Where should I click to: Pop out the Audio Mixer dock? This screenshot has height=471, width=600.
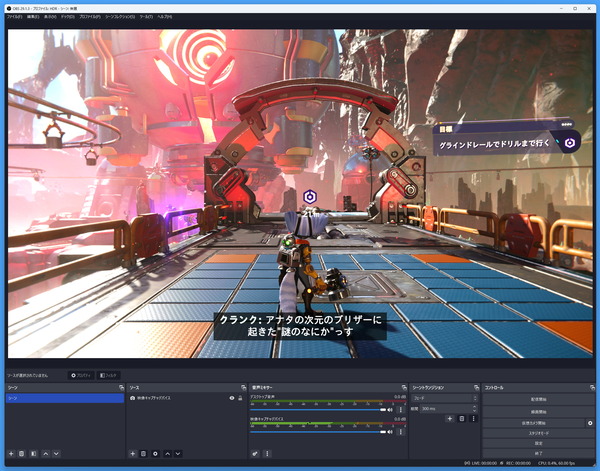pyautogui.click(x=404, y=388)
